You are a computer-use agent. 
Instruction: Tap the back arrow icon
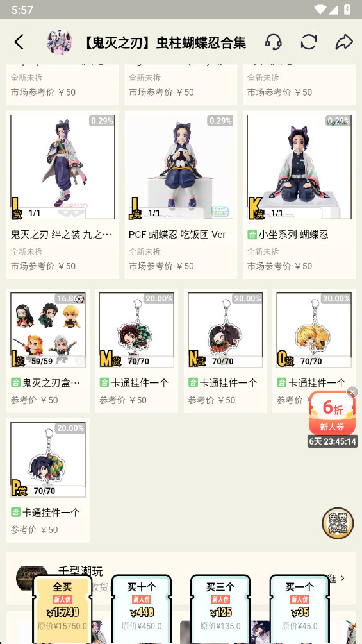19,42
